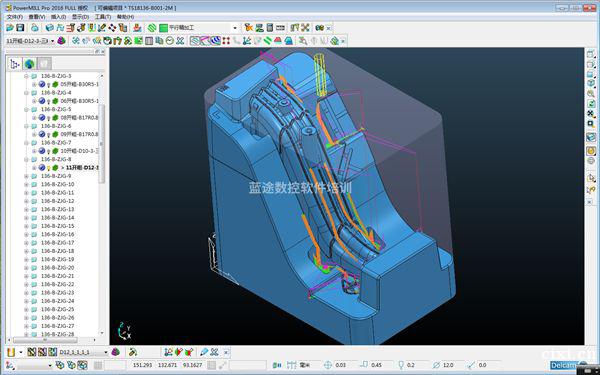Open the 文件 (File) menu
600x375 pixels.
[15, 17]
